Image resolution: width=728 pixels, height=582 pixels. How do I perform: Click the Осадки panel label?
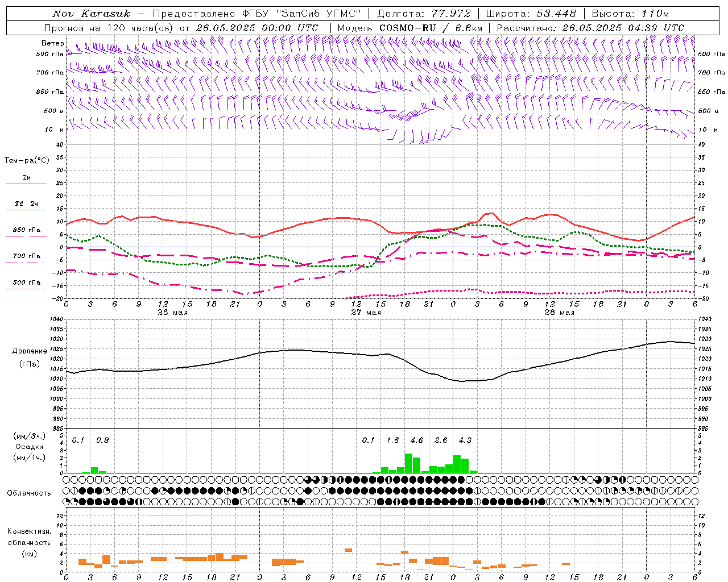click(x=30, y=447)
